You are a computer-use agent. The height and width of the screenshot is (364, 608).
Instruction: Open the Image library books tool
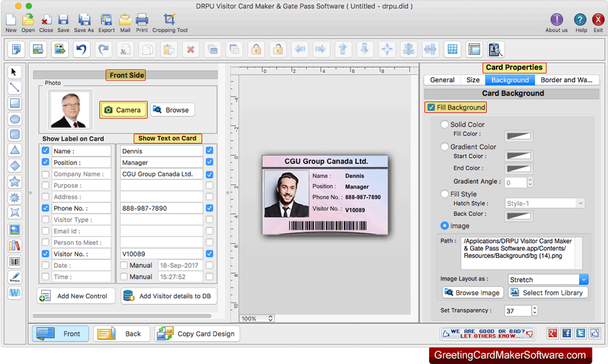point(14,246)
